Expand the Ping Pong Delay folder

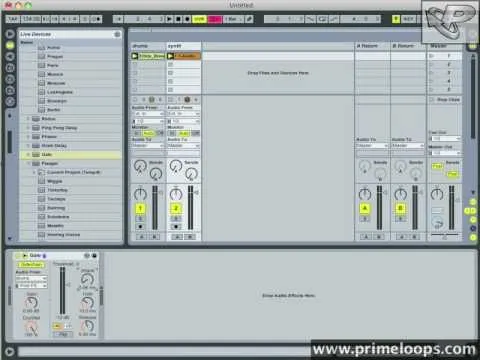point(28,128)
